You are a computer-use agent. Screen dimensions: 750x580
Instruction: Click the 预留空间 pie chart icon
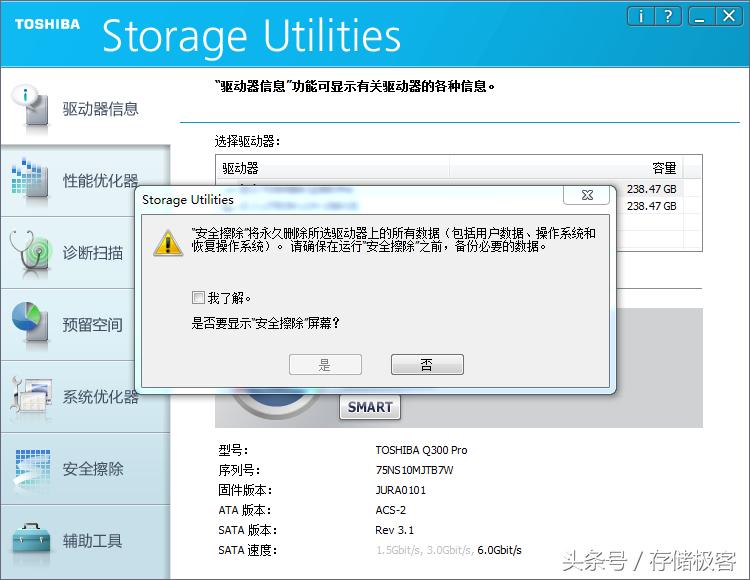point(29,323)
